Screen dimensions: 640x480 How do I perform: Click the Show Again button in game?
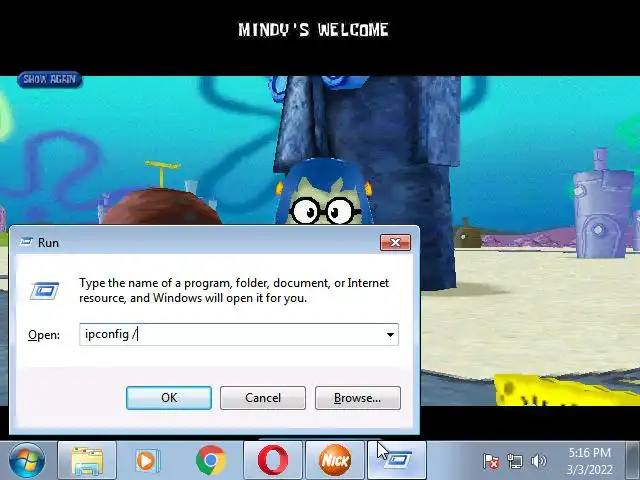[49, 79]
